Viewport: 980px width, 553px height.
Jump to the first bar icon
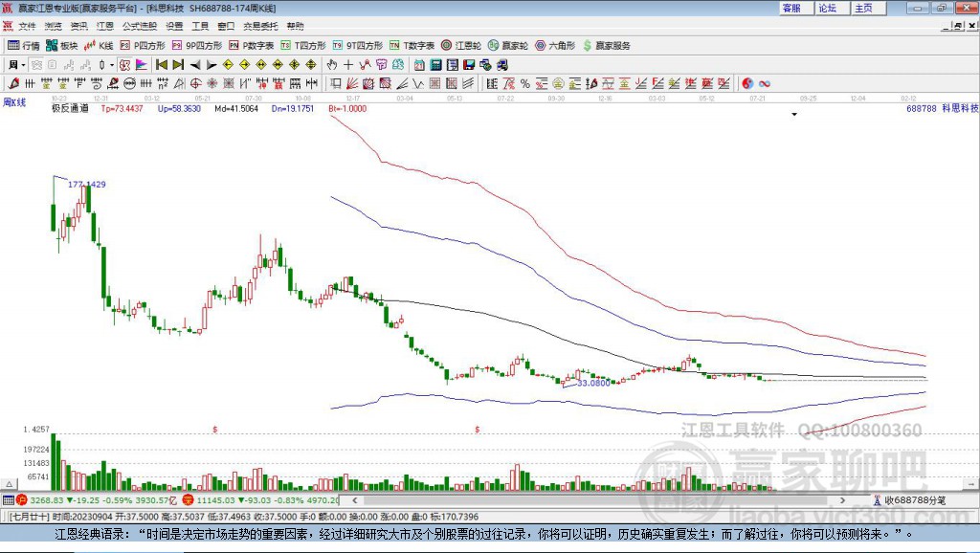(161, 65)
